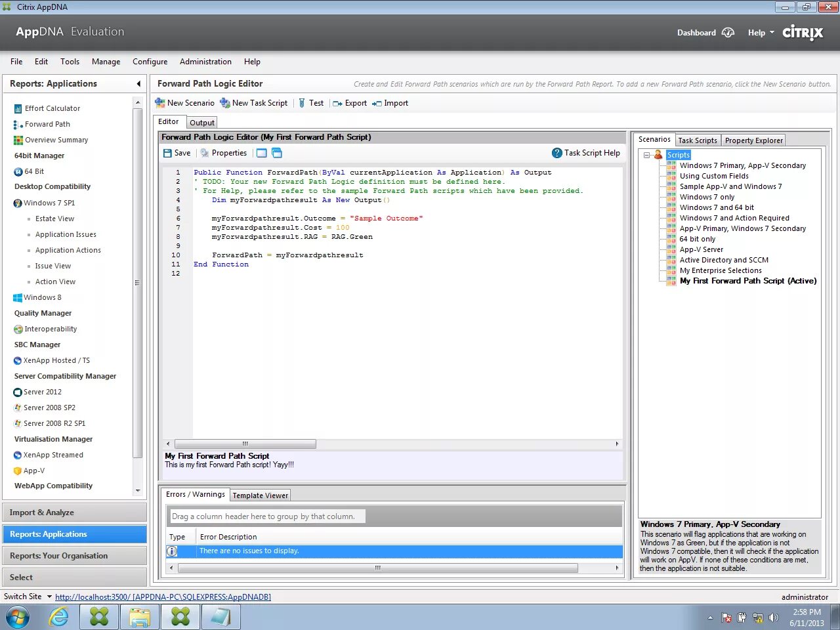Open Windows Start menu
Image resolution: width=840 pixels, height=630 pixels.
click(18, 617)
